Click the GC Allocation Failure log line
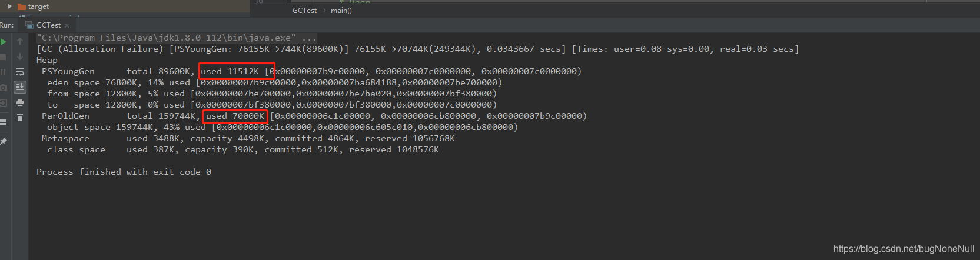Screen dimensions: 980x260 pyautogui.click(x=418, y=49)
